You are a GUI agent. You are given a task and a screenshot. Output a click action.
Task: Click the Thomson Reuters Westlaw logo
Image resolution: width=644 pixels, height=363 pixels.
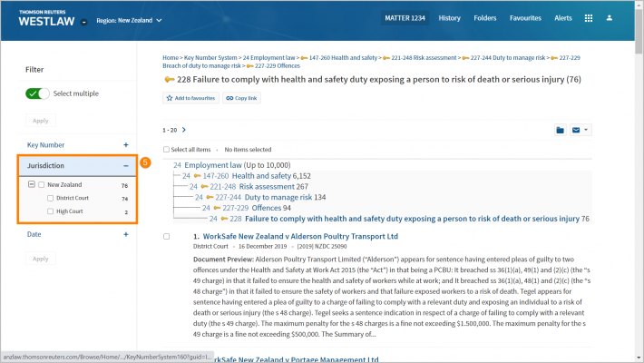coord(46,18)
